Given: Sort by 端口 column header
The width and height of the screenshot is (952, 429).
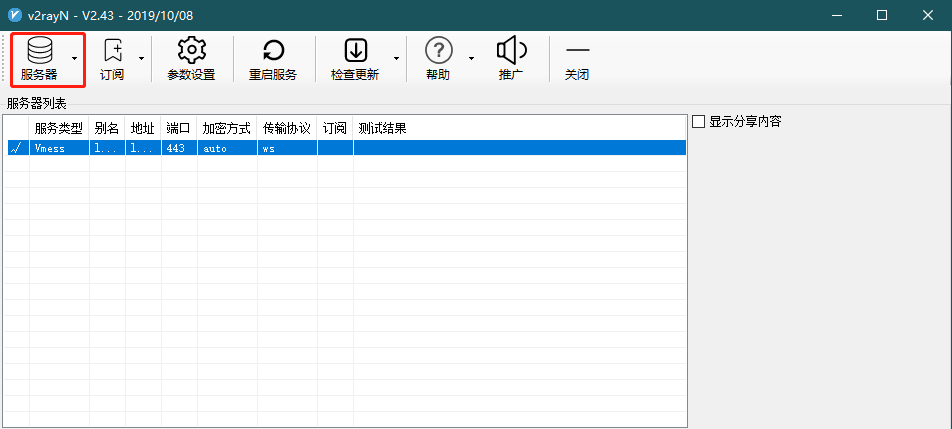Looking at the screenshot, I should (x=179, y=129).
